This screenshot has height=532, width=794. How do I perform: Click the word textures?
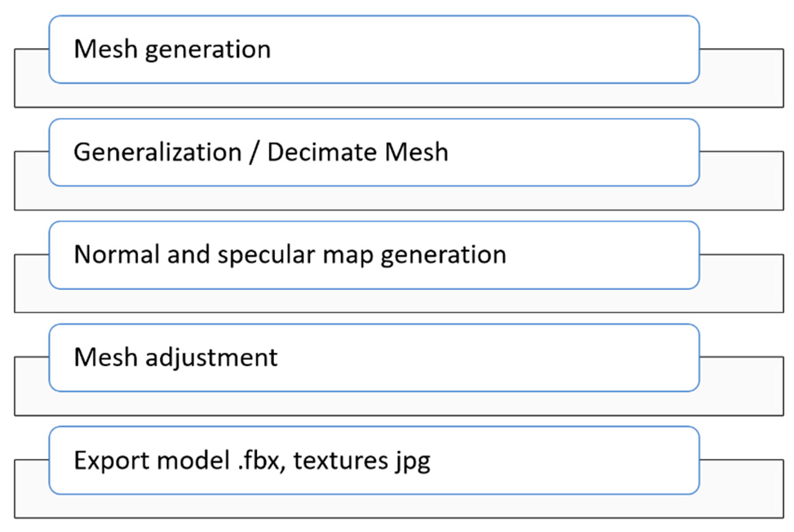tap(340, 461)
